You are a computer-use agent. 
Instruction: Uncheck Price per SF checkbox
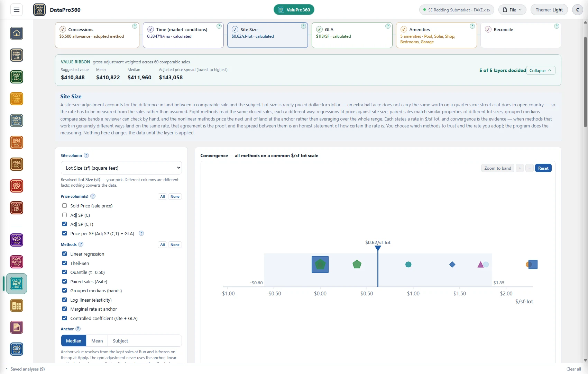click(x=64, y=233)
